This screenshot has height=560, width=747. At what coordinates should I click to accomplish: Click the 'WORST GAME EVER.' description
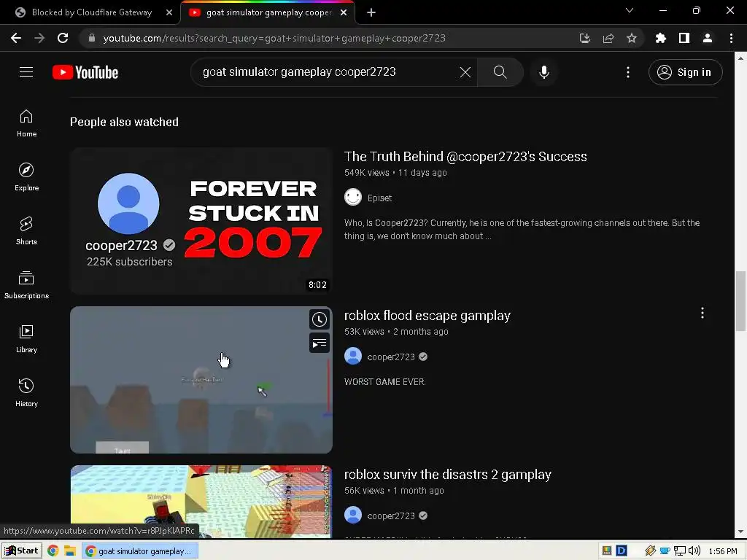tap(384, 382)
